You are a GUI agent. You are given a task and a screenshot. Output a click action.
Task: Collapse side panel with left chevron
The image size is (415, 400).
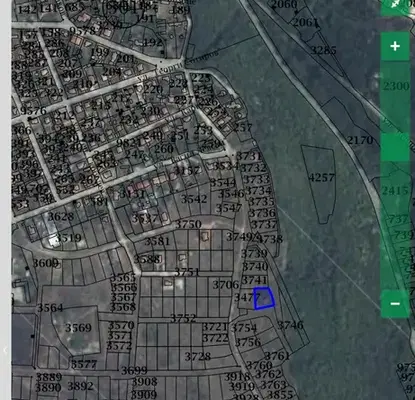pos(5,350)
